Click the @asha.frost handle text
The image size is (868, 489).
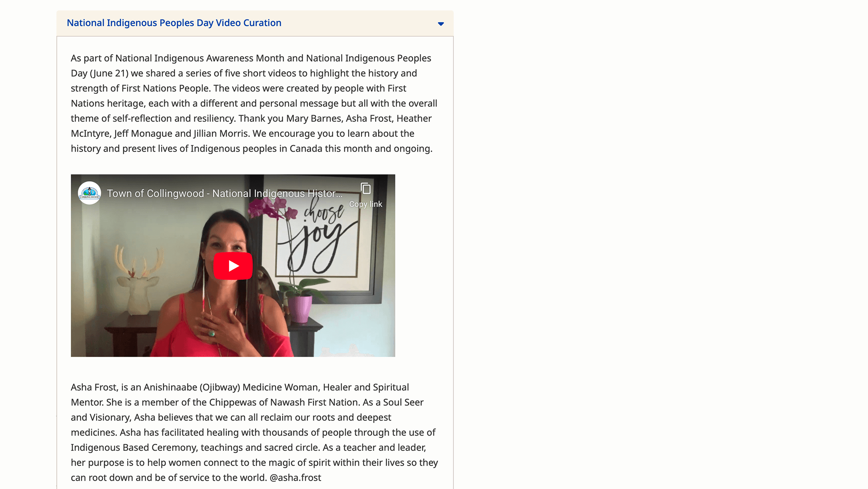(x=295, y=478)
